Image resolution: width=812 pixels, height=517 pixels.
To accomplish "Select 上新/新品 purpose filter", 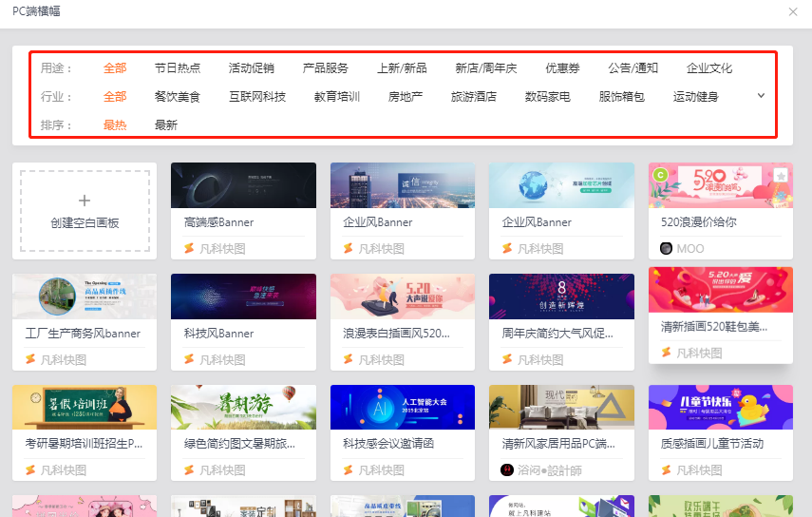I will [402, 68].
